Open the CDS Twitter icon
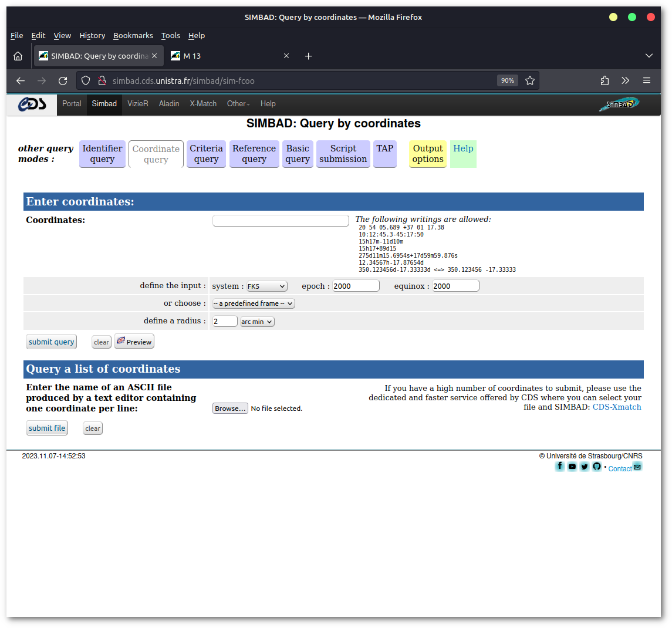 pyautogui.click(x=585, y=467)
